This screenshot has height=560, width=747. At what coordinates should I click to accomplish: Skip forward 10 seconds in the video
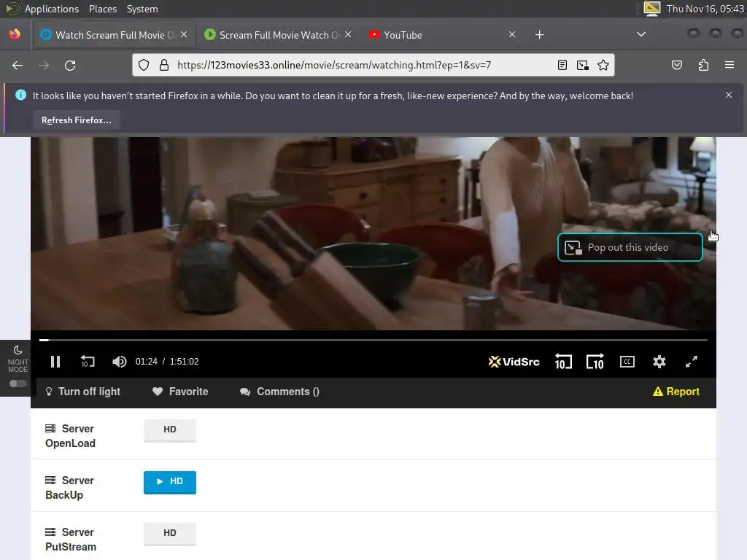pyautogui.click(x=595, y=362)
